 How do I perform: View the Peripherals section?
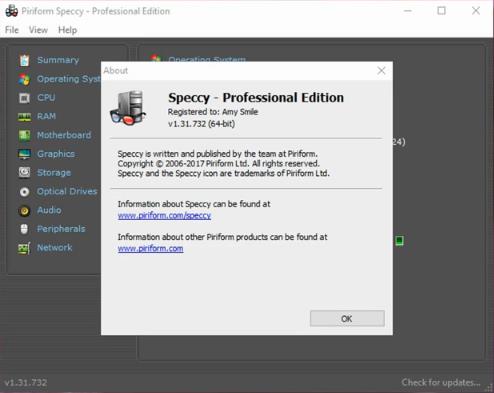[61, 229]
